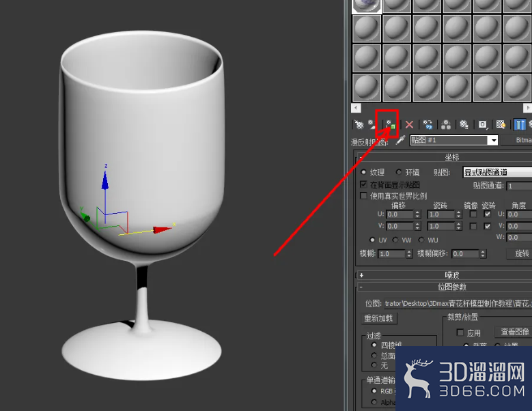Screen dimensions: 532x411
Task: Click the V 瓷砖 1.0 field
Action: (x=441, y=226)
